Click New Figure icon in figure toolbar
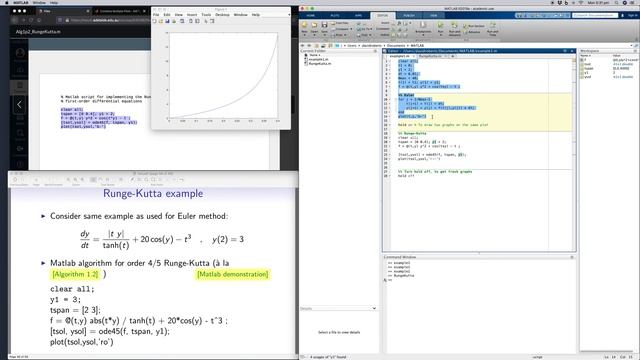 pos(154,21)
